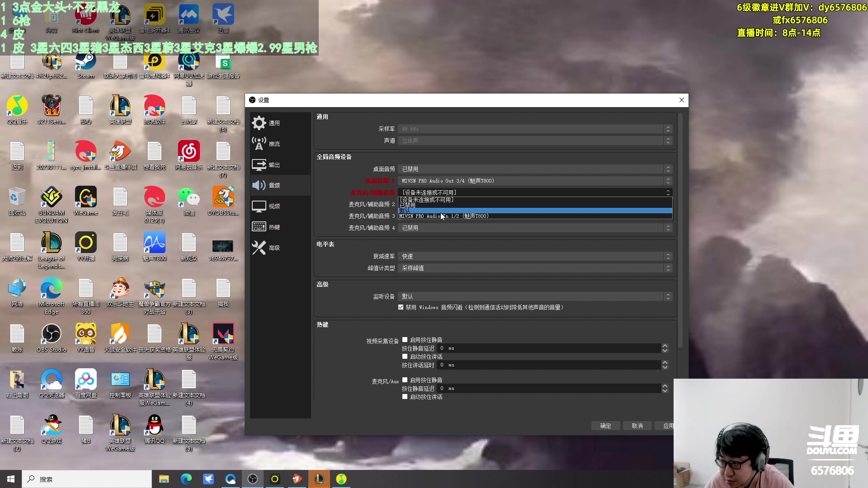The width and height of the screenshot is (868, 488).
Task: Enable 启动按住讲话 for 视频采集设备
Action: point(405,357)
